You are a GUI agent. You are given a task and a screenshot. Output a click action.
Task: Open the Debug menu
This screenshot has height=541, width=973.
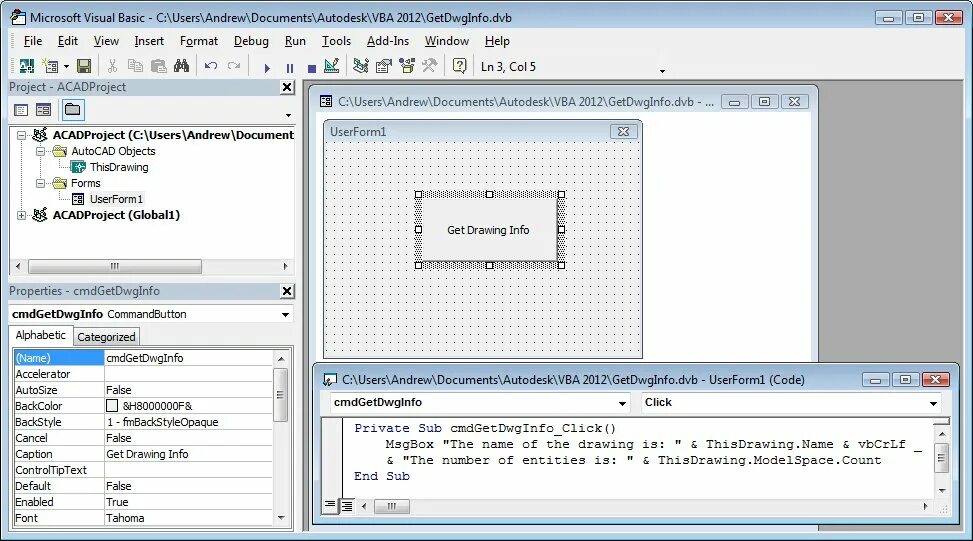(251, 41)
